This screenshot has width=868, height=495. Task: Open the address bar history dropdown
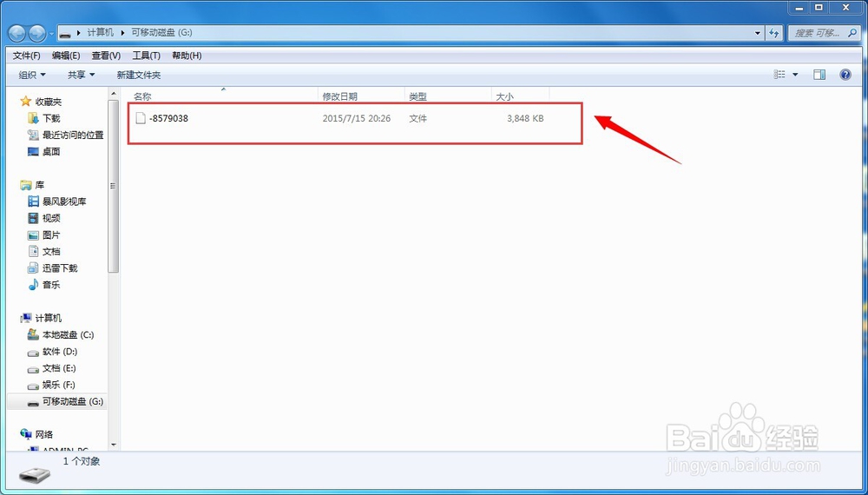pyautogui.click(x=757, y=33)
